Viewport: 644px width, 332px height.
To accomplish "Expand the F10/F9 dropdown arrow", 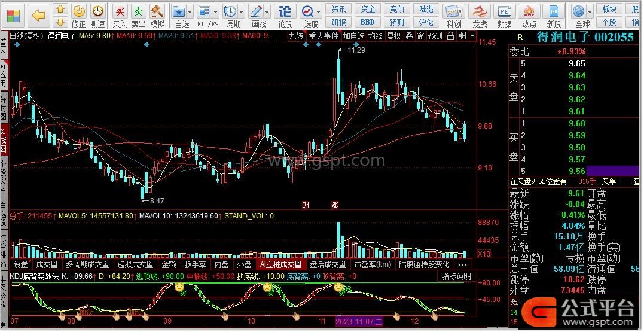I will 215,12.
